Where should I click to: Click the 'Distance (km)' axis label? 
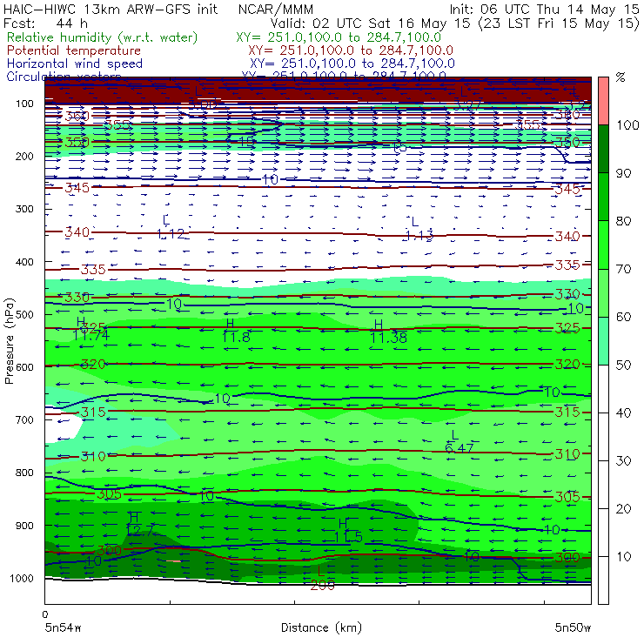(321, 627)
